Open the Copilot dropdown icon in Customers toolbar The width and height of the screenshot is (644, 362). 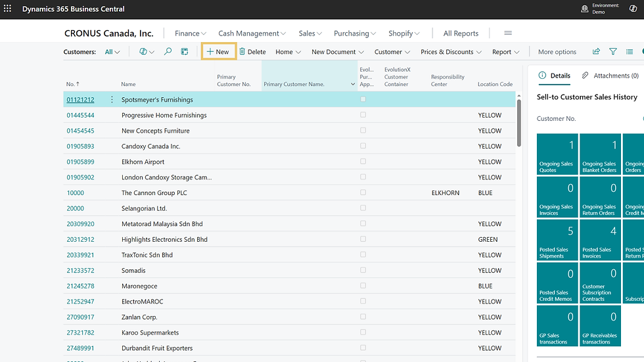(146, 52)
